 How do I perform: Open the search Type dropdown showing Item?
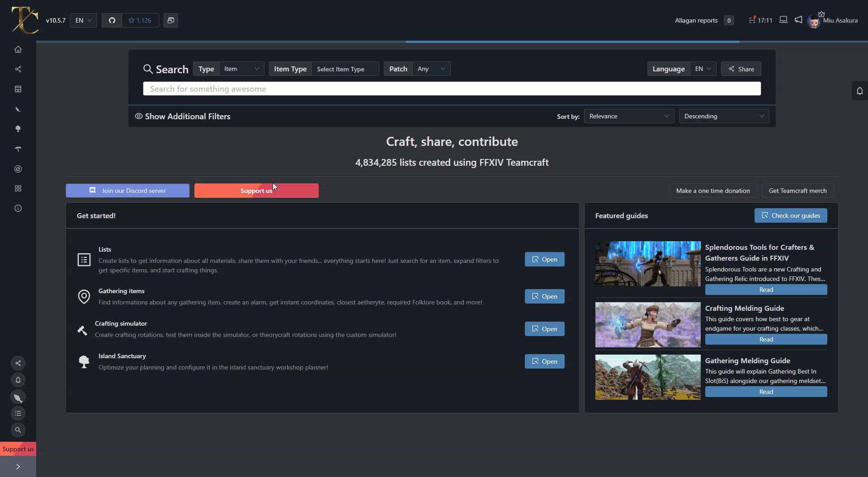(x=242, y=69)
